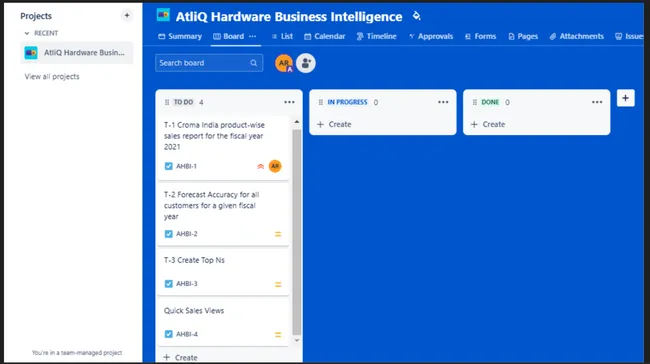This screenshot has height=364, width=650.
Task: Click the AHBI-1 issue key
Action: coord(187,166)
